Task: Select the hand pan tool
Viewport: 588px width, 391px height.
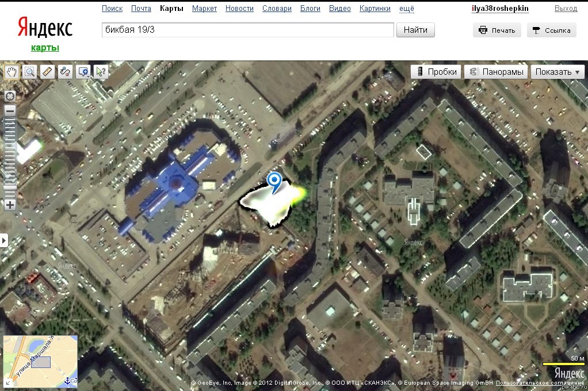Action: (x=12, y=72)
